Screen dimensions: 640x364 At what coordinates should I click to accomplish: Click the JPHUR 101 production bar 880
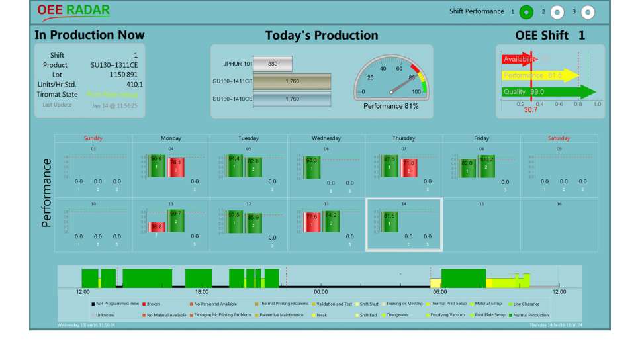click(x=273, y=64)
